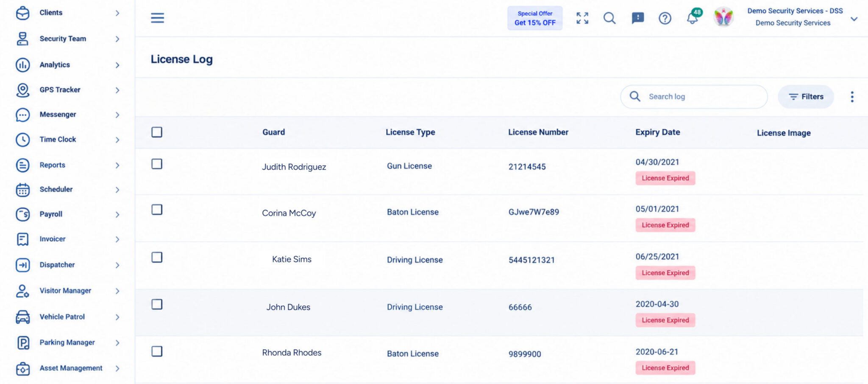Click the Scheduler calendar icon

[22, 190]
